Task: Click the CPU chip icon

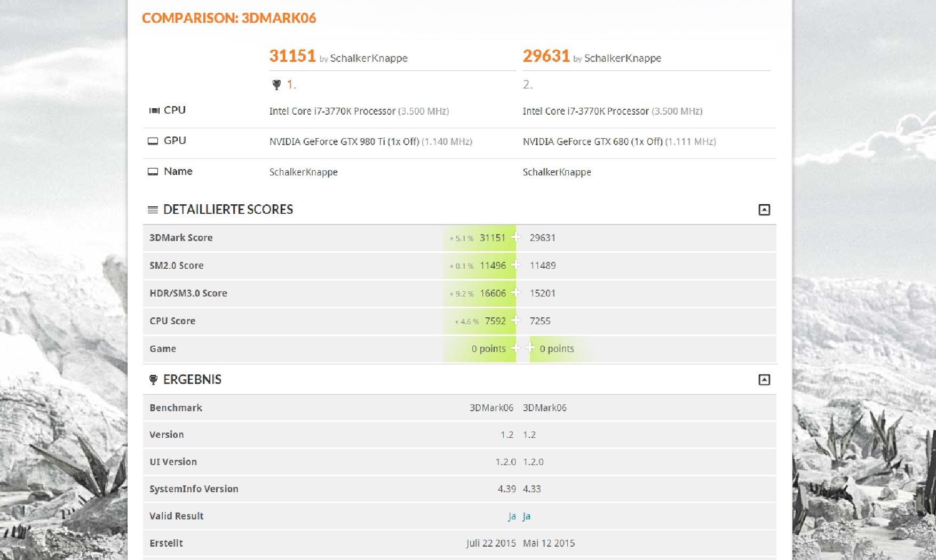Action: point(154,110)
